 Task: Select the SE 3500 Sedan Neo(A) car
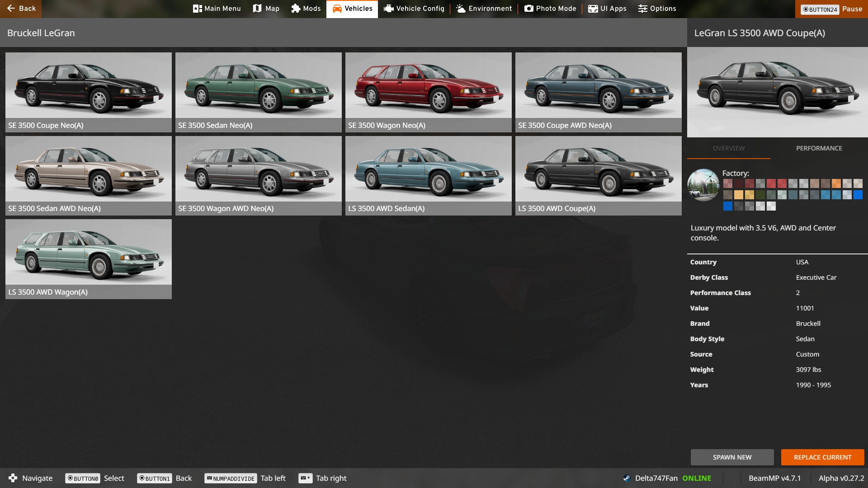point(259,92)
